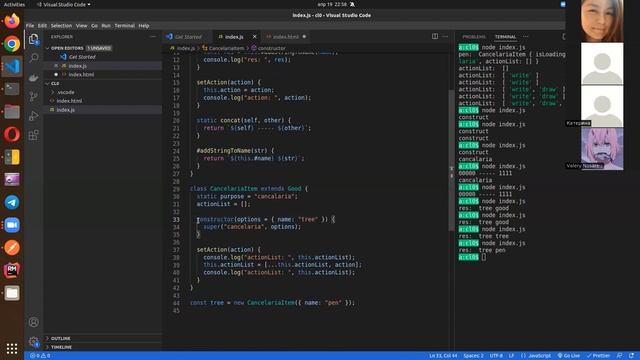Change Spaces: 2 indentation setting
Screen dimensions: 640x360
coord(473,356)
